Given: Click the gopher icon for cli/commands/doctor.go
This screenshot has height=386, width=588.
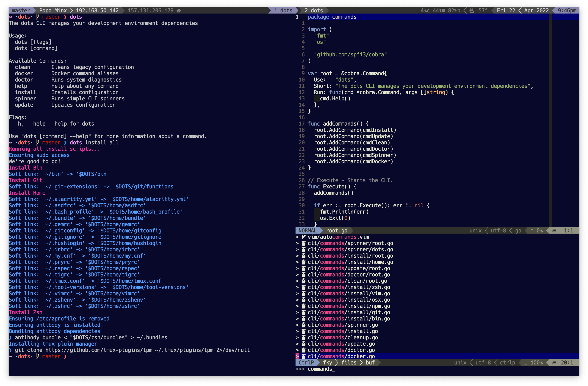Looking at the screenshot, I should [x=303, y=350].
